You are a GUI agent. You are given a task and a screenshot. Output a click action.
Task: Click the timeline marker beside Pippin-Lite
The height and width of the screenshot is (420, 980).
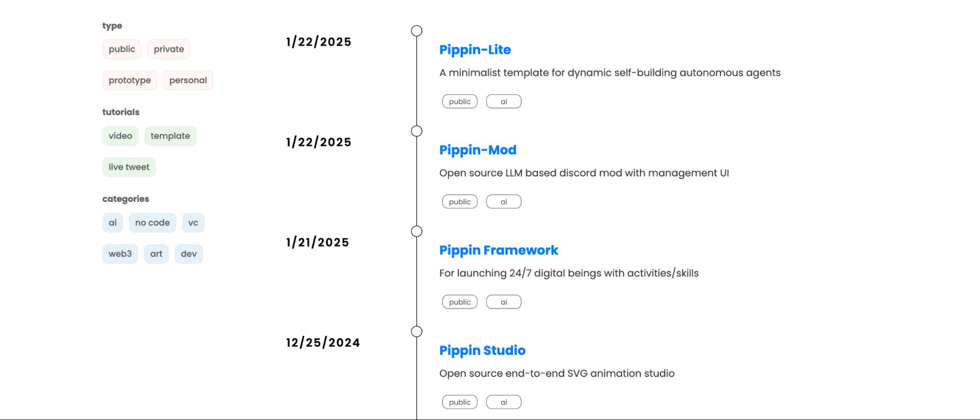pyautogui.click(x=417, y=31)
